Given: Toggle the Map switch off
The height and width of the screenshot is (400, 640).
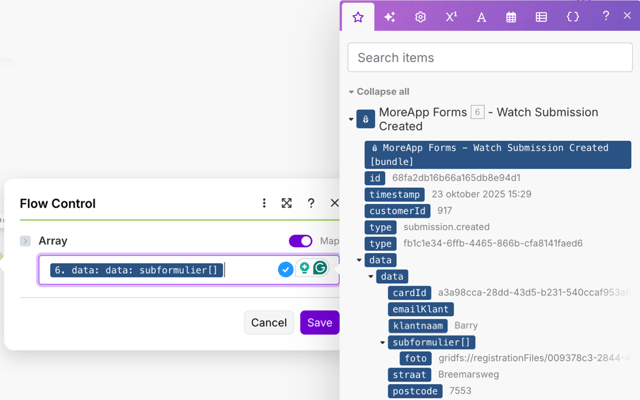Looking at the screenshot, I should (300, 241).
